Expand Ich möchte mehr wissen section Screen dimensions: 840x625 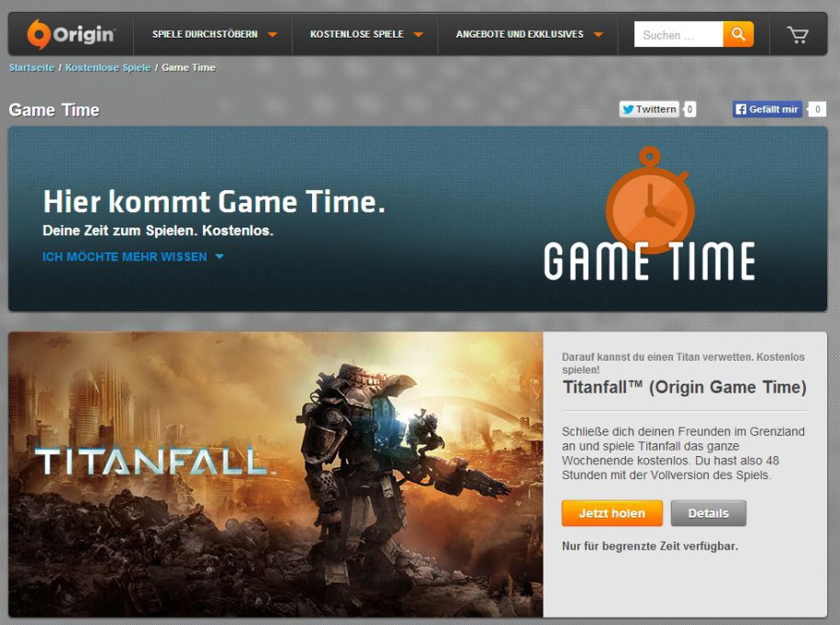click(x=133, y=257)
